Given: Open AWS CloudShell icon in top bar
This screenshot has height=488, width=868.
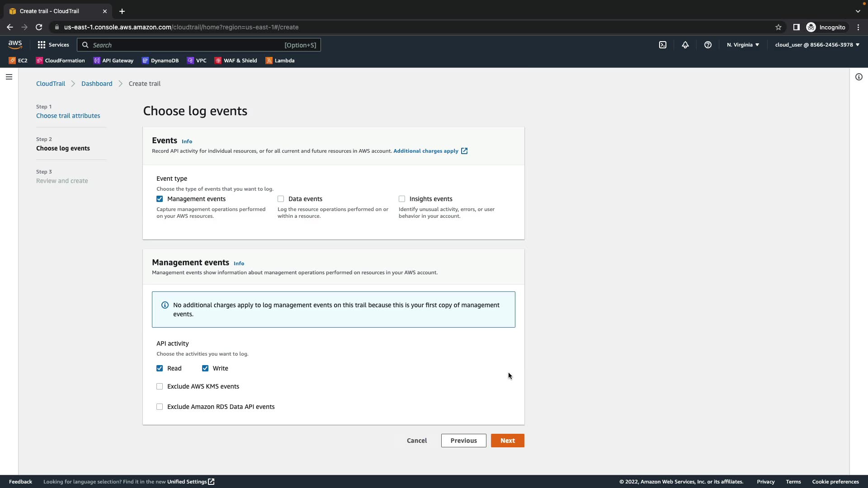Looking at the screenshot, I should pyautogui.click(x=663, y=45).
